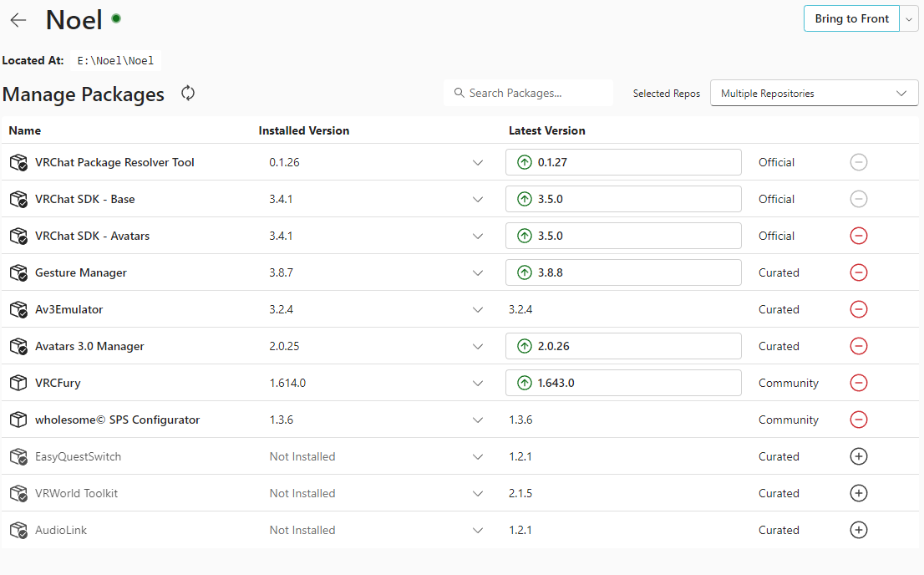Screen dimensions: 924x575
Task: Click package icon beside VRChat SDK - Base
Action: point(19,200)
